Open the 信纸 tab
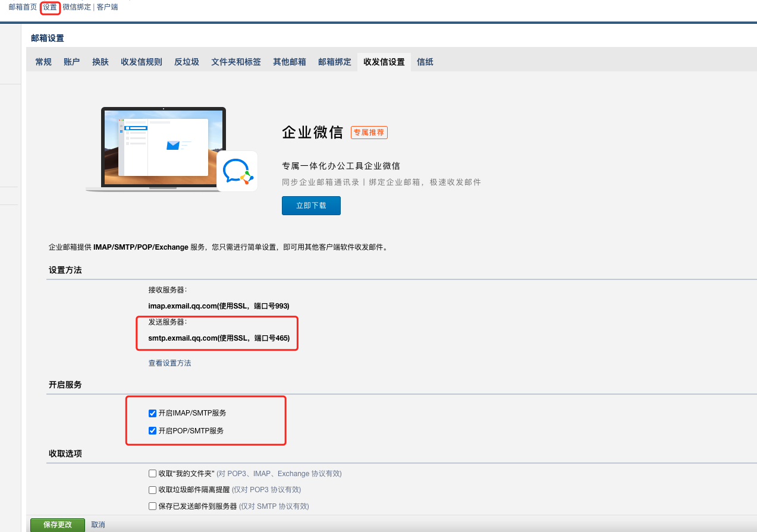Screen dimensions: 757x532 tap(425, 62)
